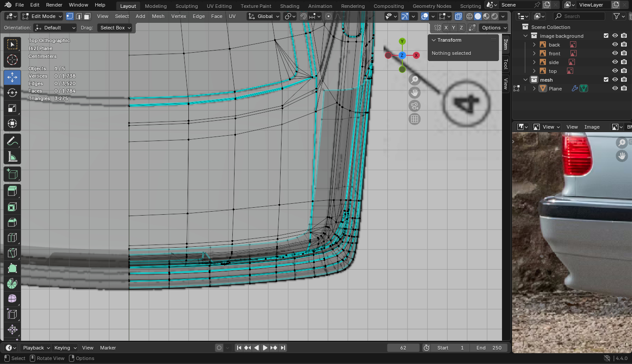Image resolution: width=632 pixels, height=364 pixels.
Task: Click the wrench modifier icon on Plane row
Action: click(x=574, y=88)
